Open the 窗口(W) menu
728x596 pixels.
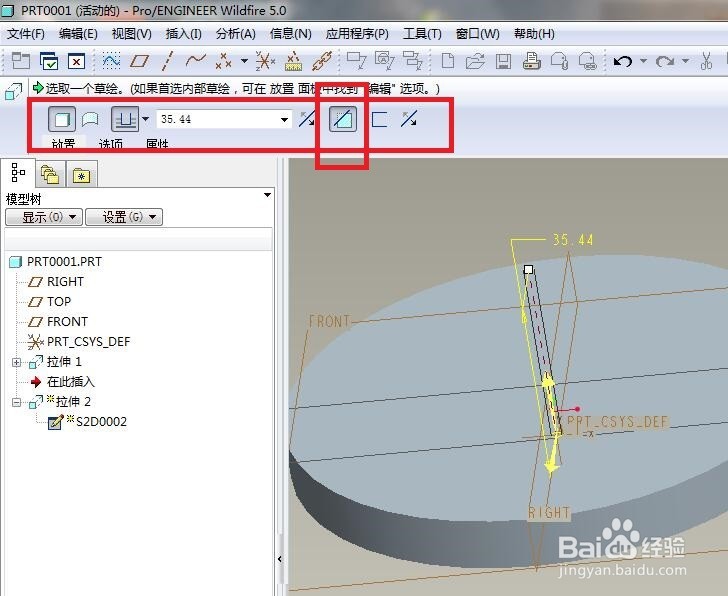point(477,34)
